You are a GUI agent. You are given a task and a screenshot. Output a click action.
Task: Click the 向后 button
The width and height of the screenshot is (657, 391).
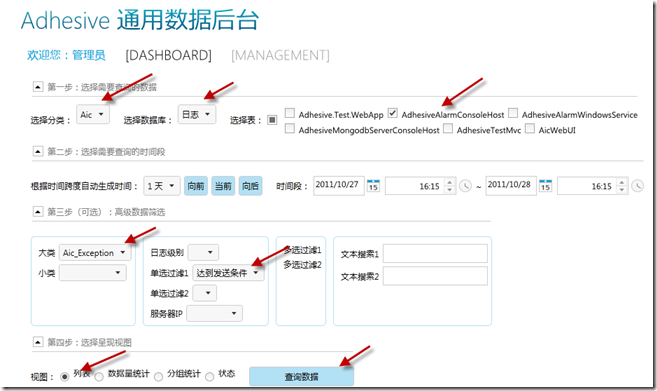(x=251, y=186)
